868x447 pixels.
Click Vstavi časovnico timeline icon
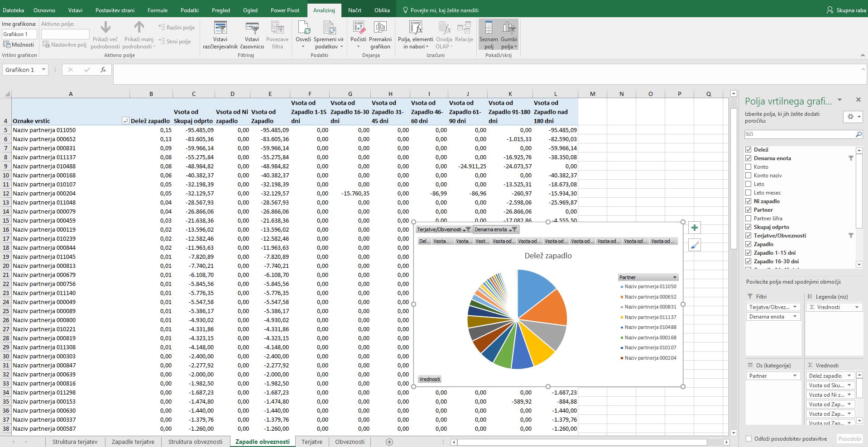[x=252, y=28]
